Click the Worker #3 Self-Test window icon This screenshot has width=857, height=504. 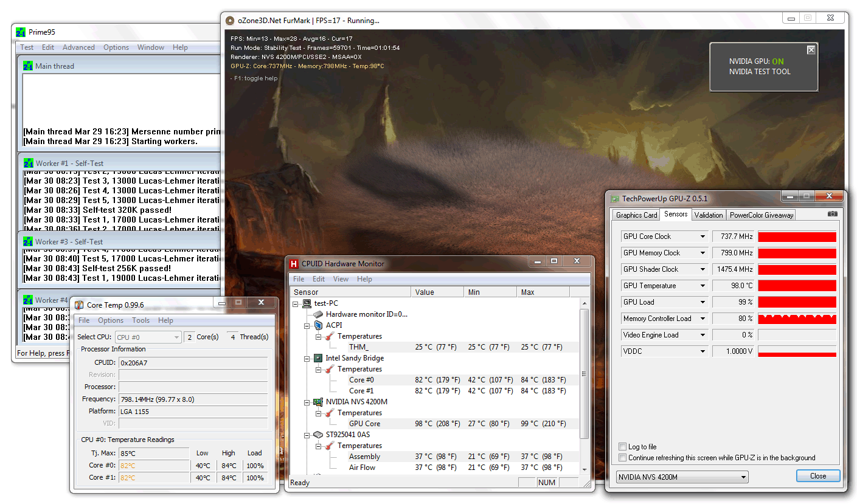28,241
